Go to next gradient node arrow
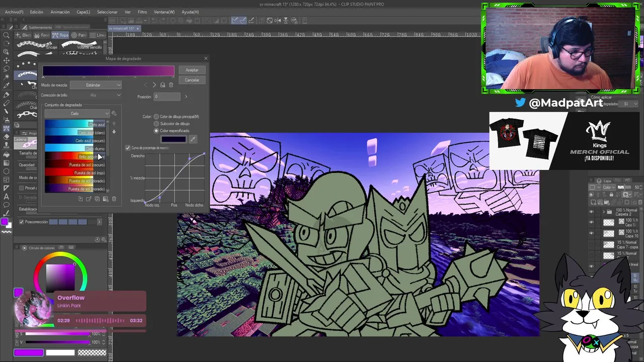This screenshot has width=644, height=362. [154, 85]
